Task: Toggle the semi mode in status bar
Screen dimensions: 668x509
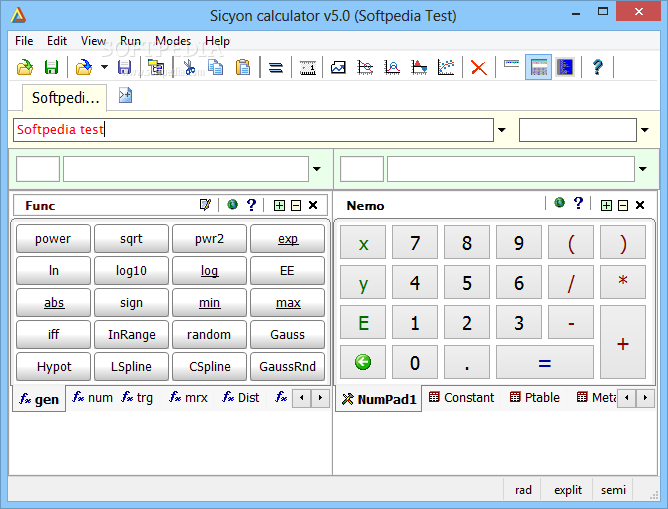Action: (613, 490)
